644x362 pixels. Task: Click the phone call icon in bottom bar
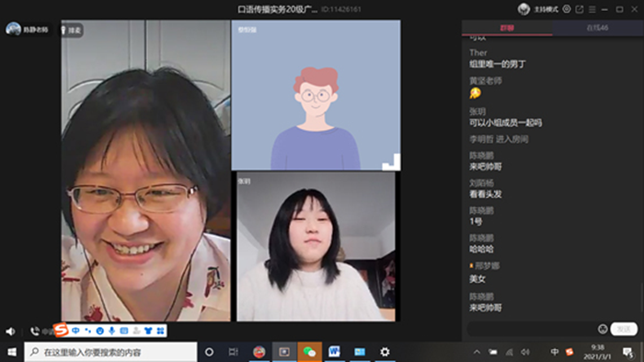pos(35,331)
